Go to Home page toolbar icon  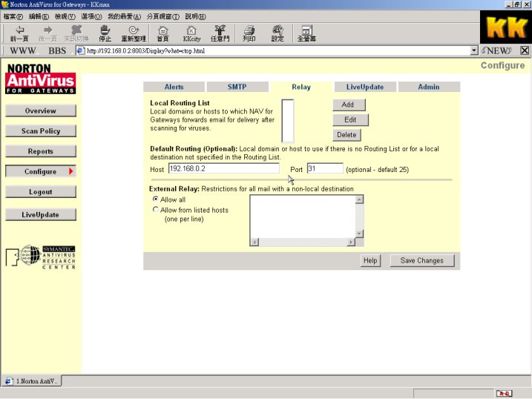pos(162,33)
